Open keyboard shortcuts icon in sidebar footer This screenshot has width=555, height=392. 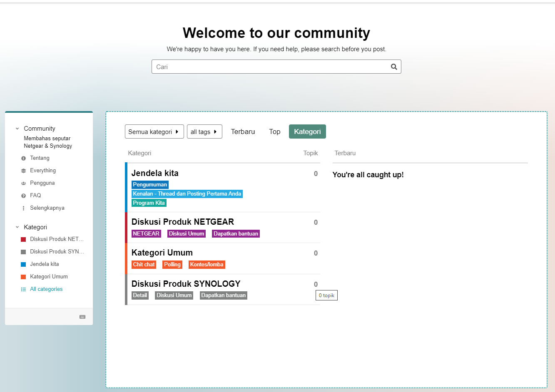point(82,317)
